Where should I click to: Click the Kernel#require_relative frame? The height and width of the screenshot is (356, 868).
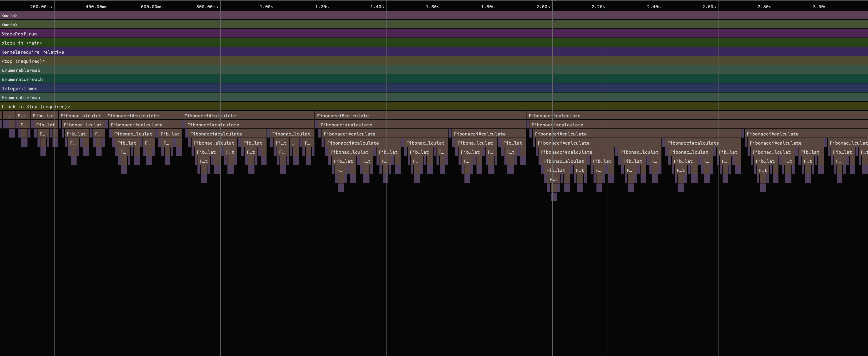434,52
